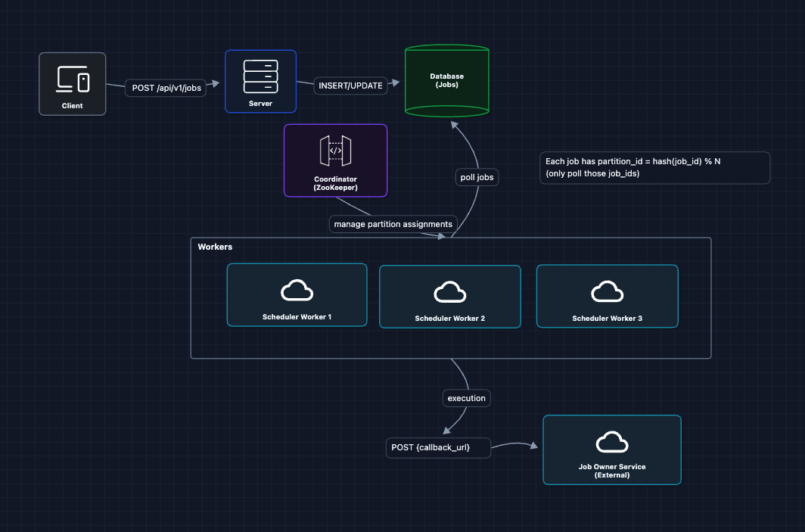Image resolution: width=805 pixels, height=532 pixels.
Task: Click the execution edge label
Action: (x=466, y=397)
